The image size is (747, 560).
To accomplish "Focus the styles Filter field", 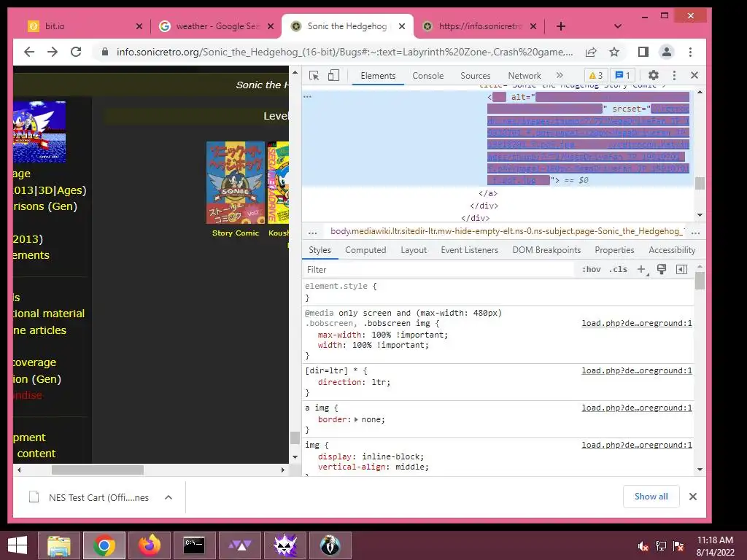I will click(x=438, y=270).
